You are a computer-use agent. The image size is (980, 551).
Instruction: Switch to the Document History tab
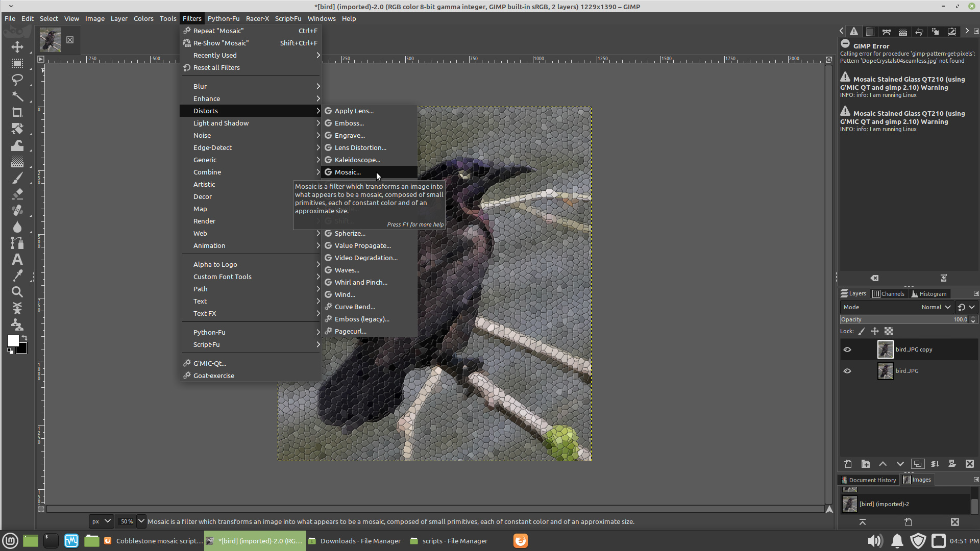pos(868,480)
